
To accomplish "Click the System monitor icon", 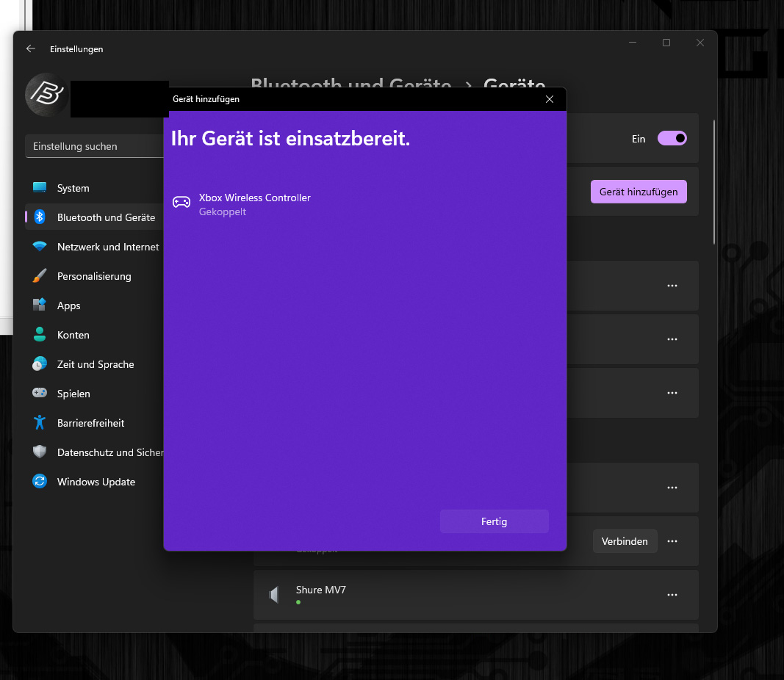I will coord(40,188).
